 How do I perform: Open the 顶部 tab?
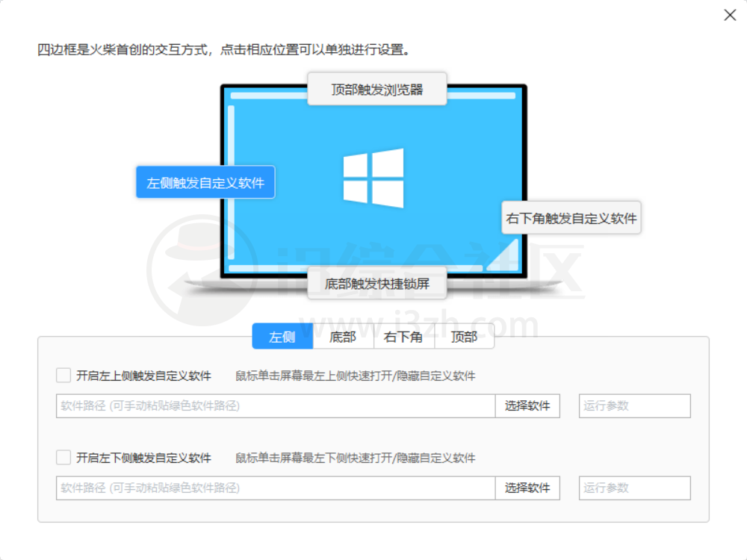coord(464,337)
